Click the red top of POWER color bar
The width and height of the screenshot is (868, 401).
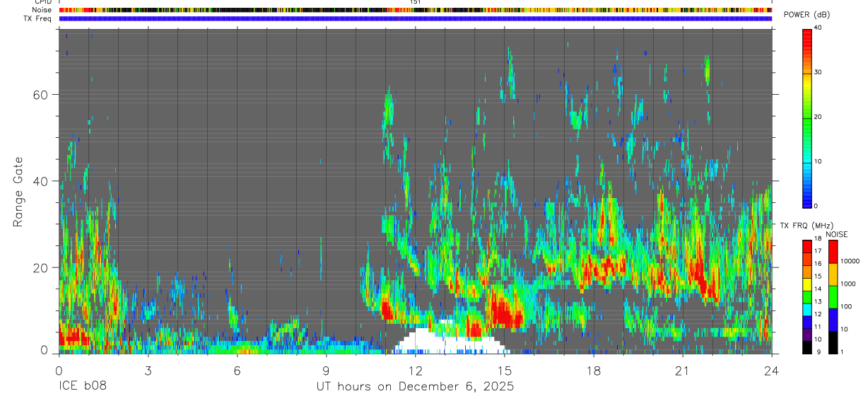tap(807, 35)
